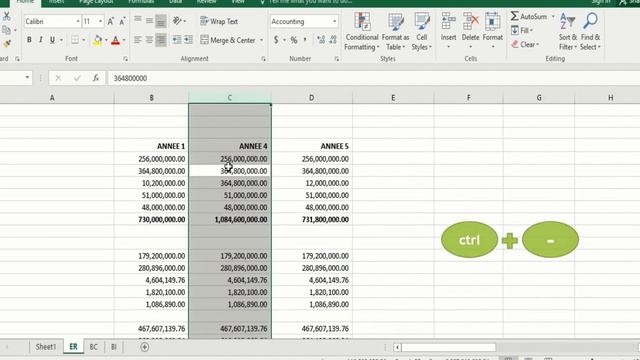Open the Font Color dropdown arrow
The width and height of the screenshot is (640, 360).
[x=124, y=40]
